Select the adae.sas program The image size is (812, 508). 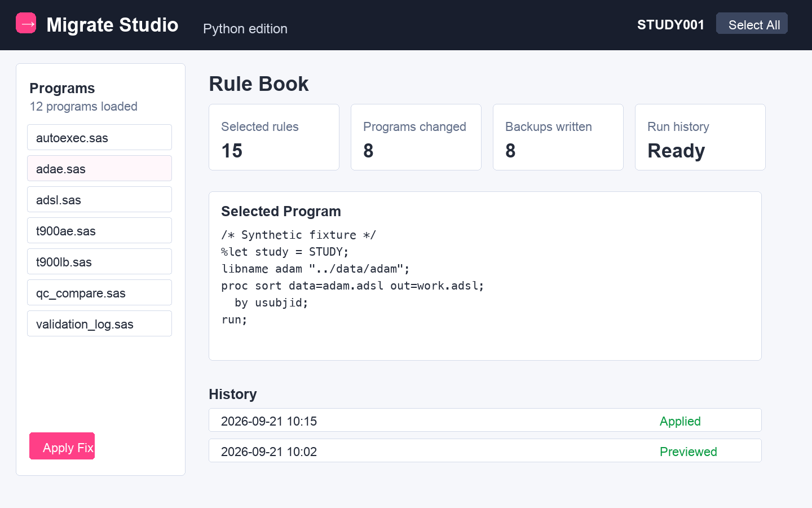[x=99, y=168]
